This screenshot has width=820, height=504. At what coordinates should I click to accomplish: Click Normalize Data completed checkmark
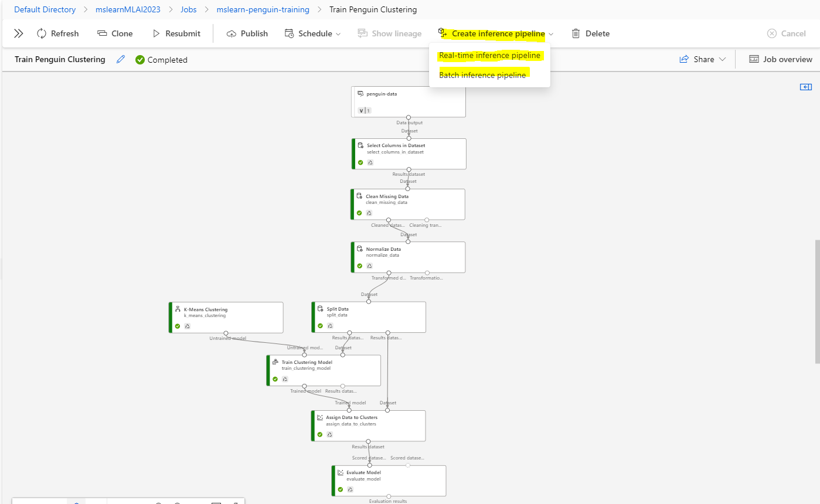[x=360, y=265]
